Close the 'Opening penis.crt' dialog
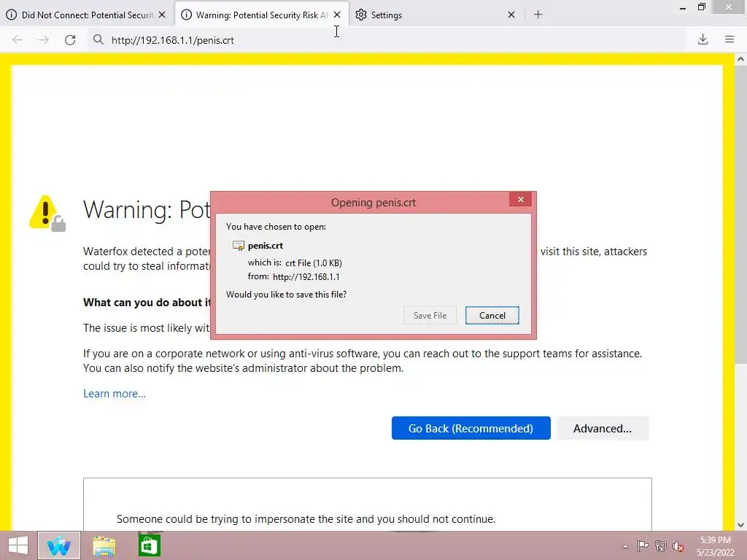747x560 pixels. (520, 200)
